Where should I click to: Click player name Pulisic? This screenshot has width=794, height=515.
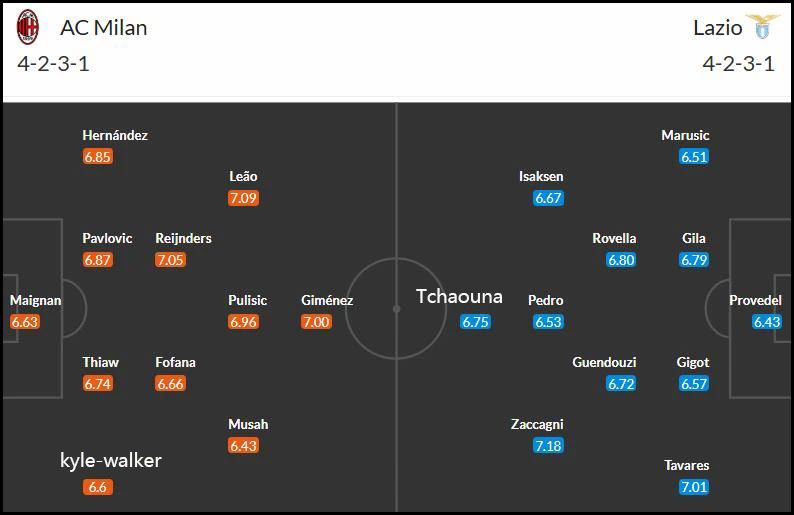[x=248, y=300]
